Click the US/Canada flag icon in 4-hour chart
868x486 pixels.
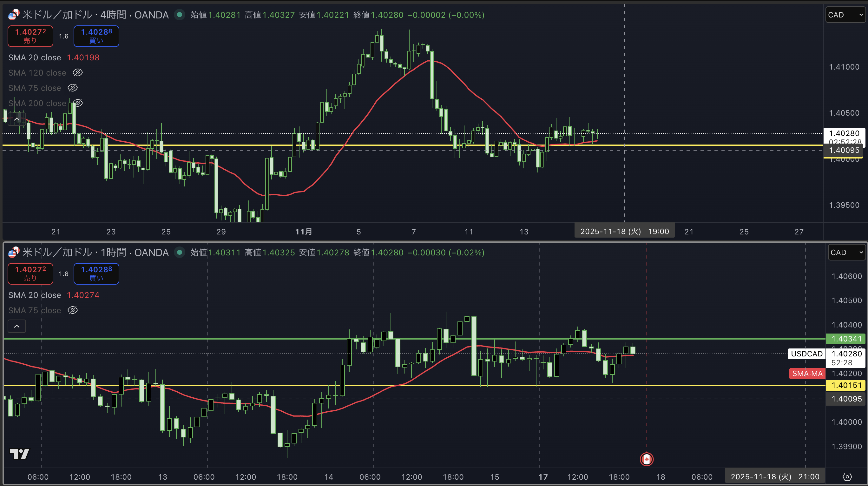click(x=13, y=15)
